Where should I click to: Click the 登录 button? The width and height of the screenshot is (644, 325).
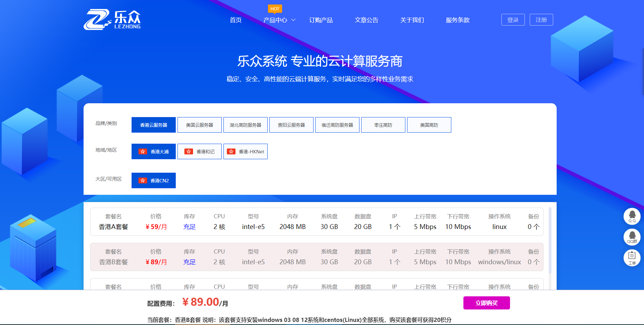tap(513, 20)
